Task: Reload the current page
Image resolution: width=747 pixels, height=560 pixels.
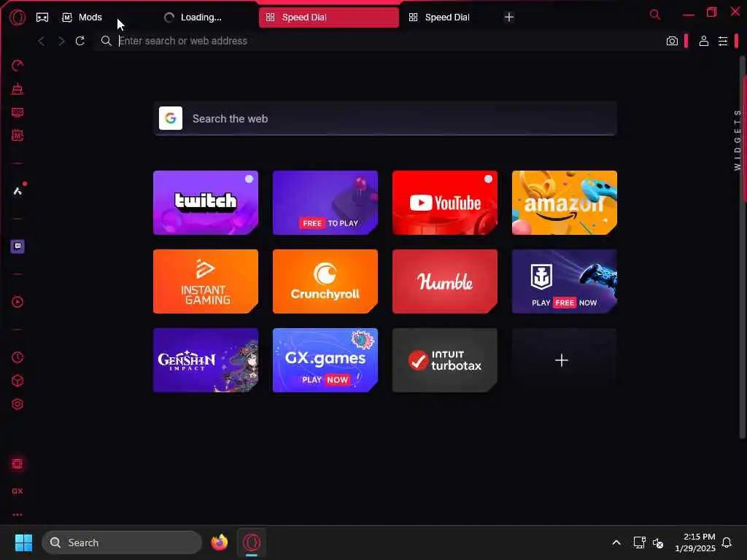Action: [80, 41]
